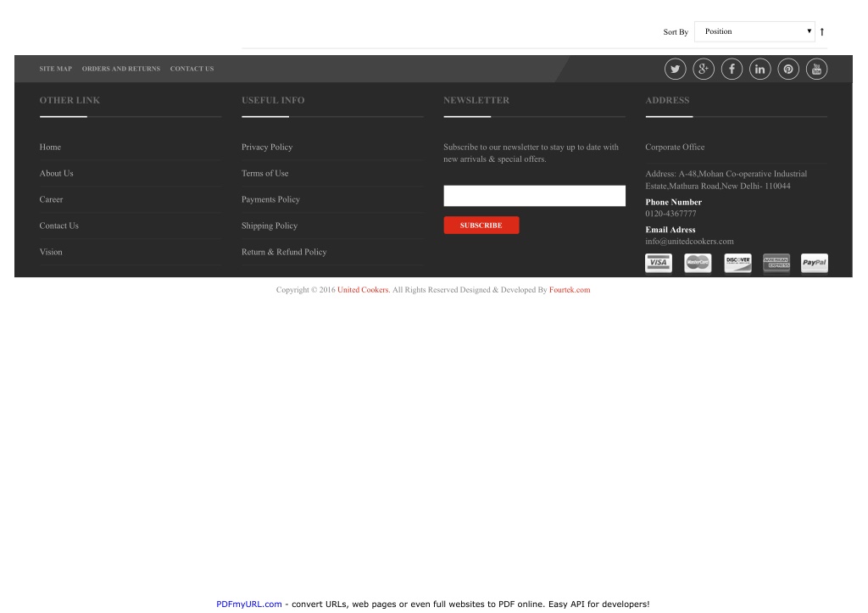The image size is (868, 613).
Task: Open the Vision link
Action: click(x=50, y=252)
